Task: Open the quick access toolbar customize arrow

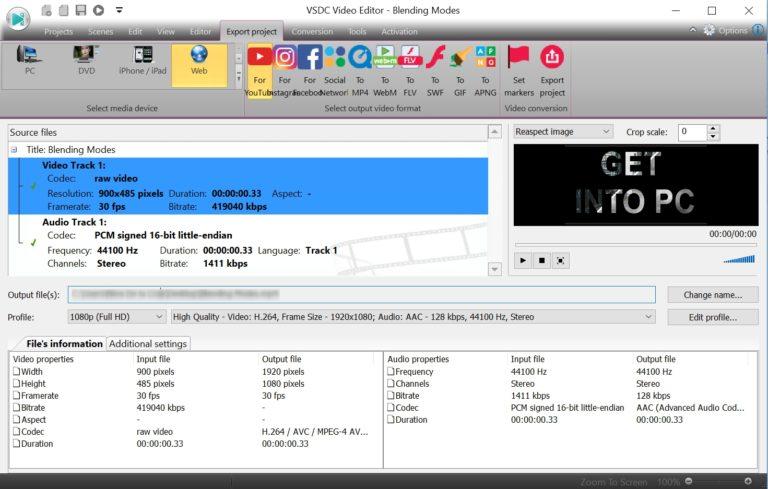Action: 119,10
